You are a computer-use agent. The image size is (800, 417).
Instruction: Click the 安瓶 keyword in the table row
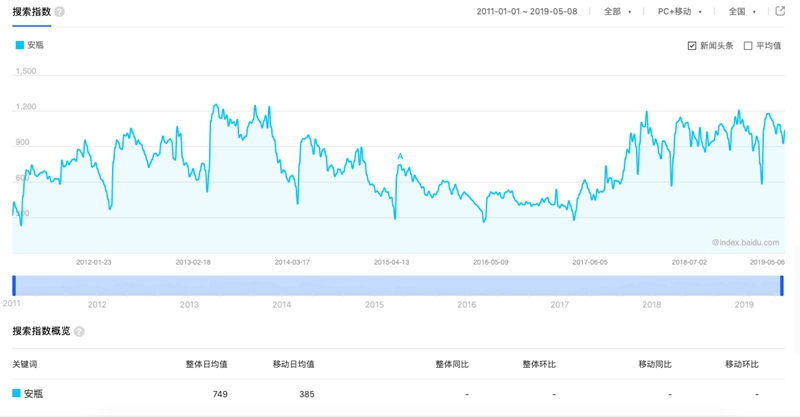click(34, 394)
